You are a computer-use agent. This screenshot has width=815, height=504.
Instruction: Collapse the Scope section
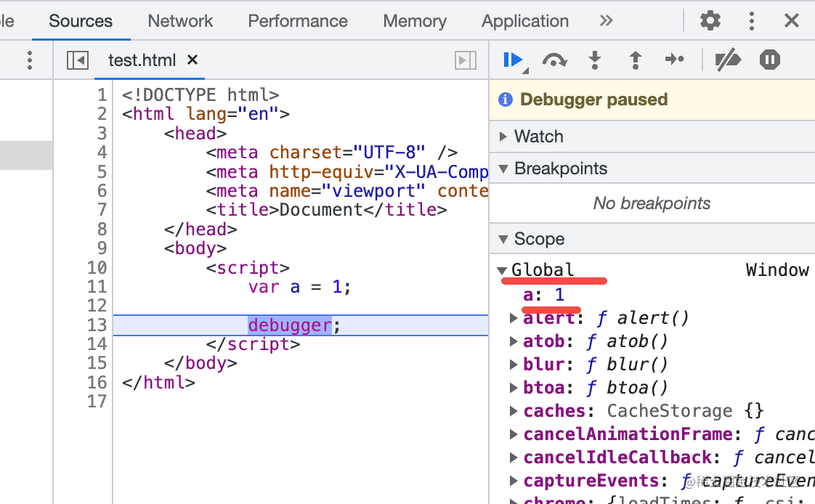coord(503,239)
